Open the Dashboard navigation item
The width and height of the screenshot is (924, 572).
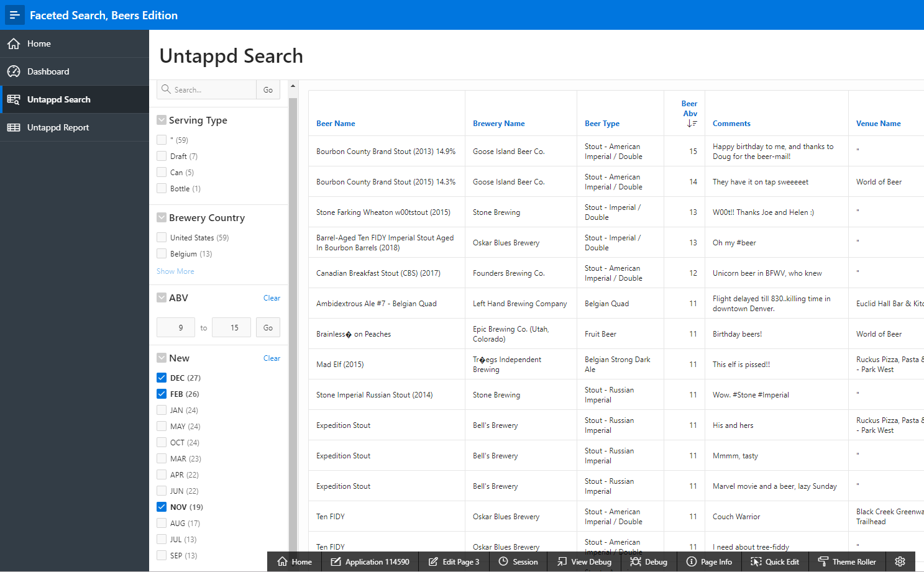75,71
